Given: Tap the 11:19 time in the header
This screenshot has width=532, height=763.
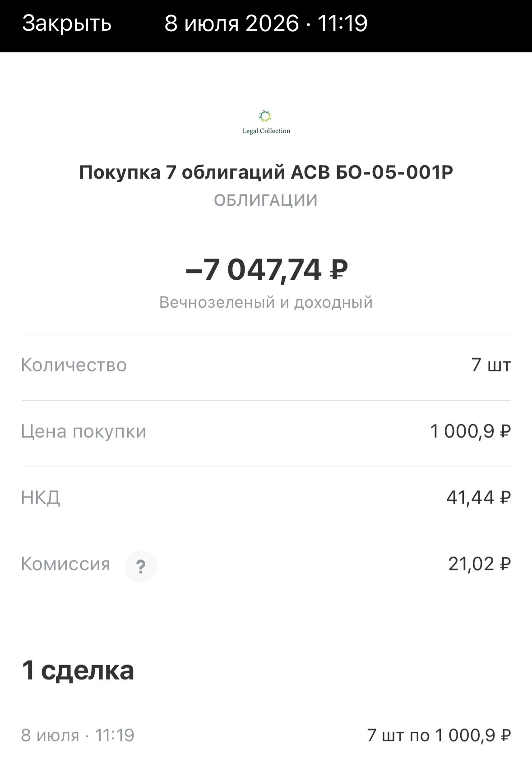Looking at the screenshot, I should (x=342, y=23).
